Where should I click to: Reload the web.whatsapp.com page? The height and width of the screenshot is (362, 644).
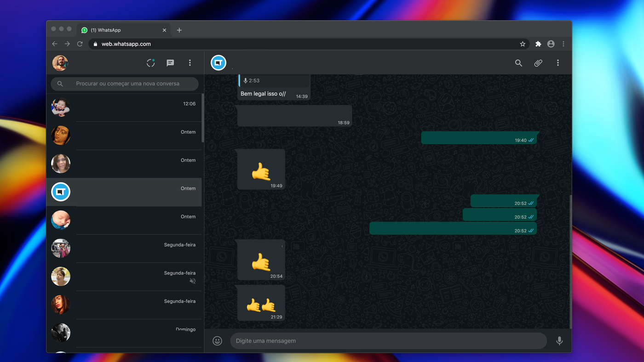(80, 44)
